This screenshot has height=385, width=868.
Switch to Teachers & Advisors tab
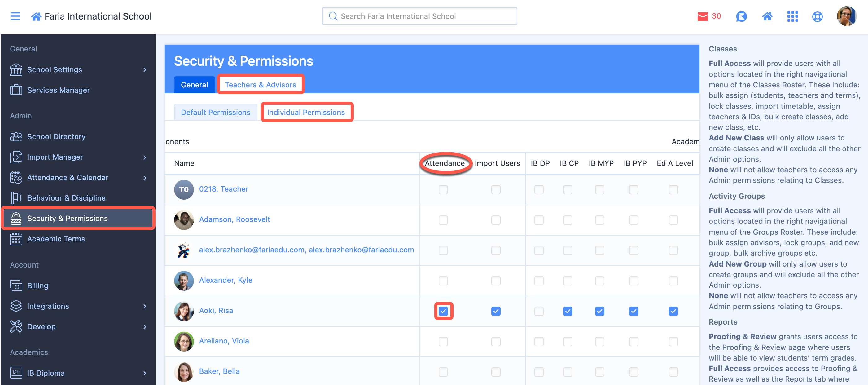tap(260, 85)
